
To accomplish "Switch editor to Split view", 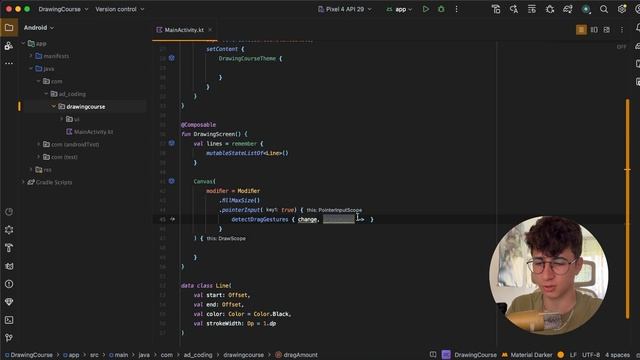I will (594, 30).
